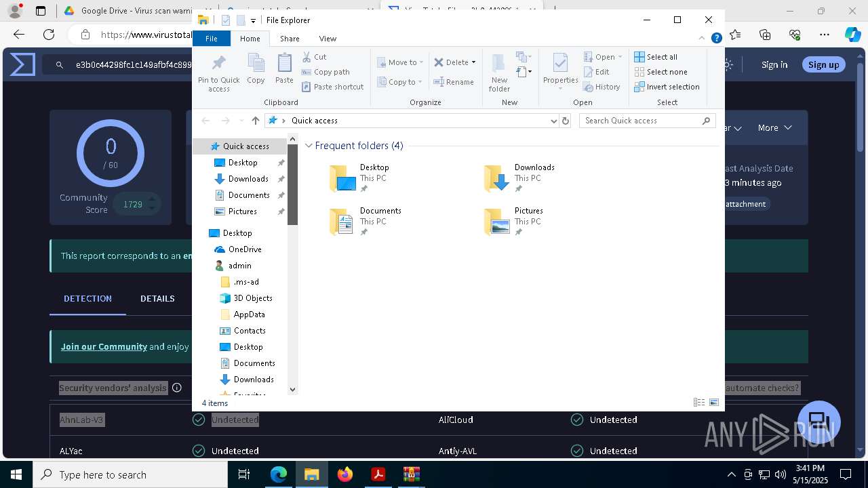This screenshot has width=868, height=488.
Task: Click Select all
Action: pos(656,57)
